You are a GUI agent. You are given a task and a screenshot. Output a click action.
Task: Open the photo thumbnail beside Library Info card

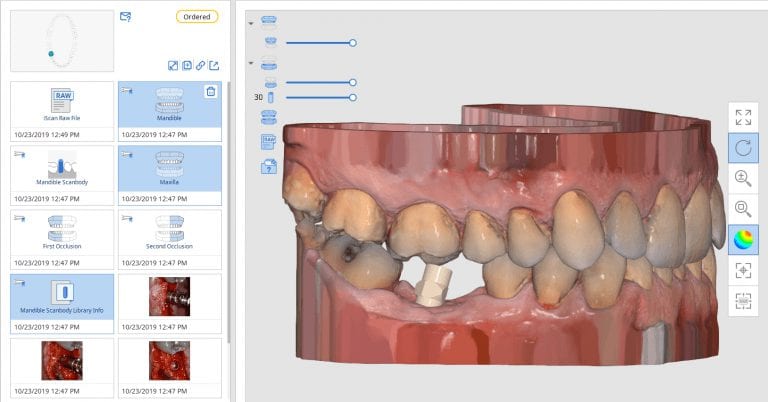coord(169,296)
